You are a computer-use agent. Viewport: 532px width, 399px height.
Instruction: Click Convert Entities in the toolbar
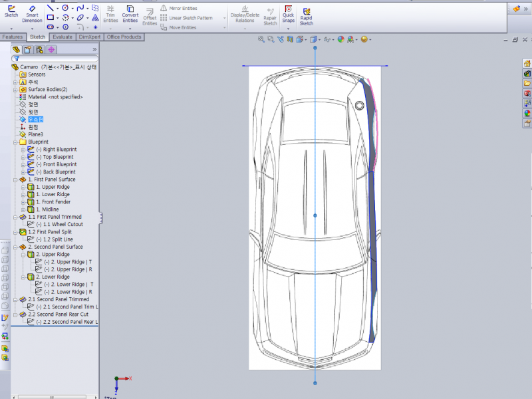130,13
